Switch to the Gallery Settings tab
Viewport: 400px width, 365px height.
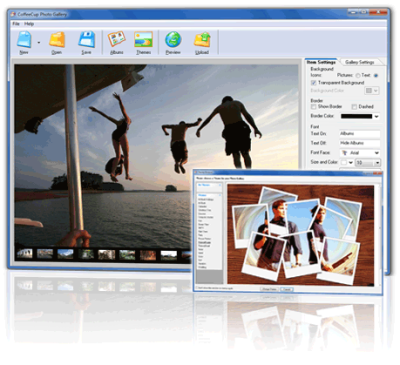360,62
